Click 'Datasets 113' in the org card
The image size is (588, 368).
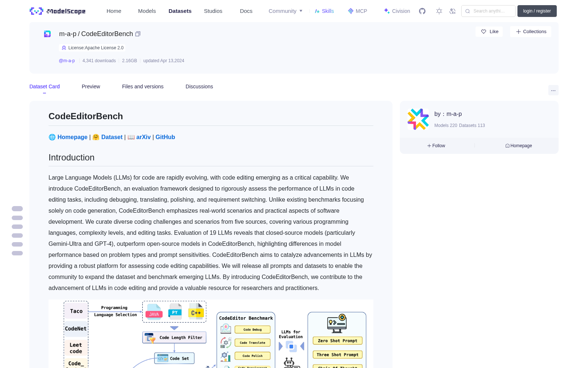coord(472,125)
